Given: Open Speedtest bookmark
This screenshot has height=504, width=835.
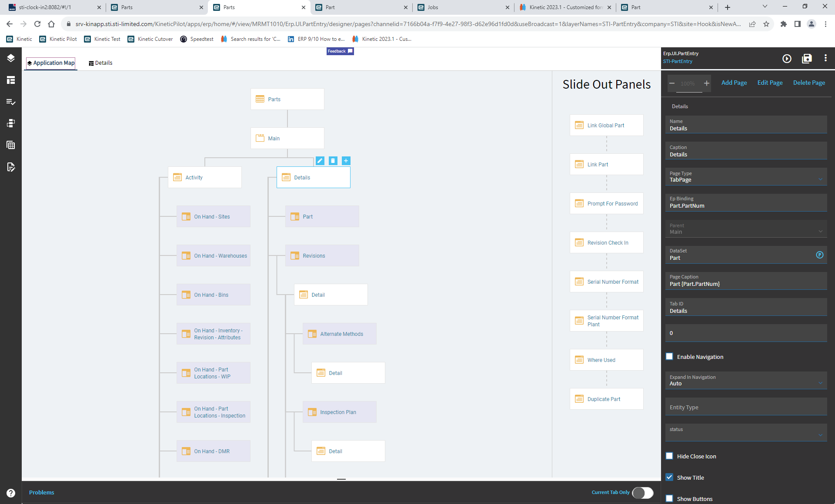Looking at the screenshot, I should (x=197, y=39).
